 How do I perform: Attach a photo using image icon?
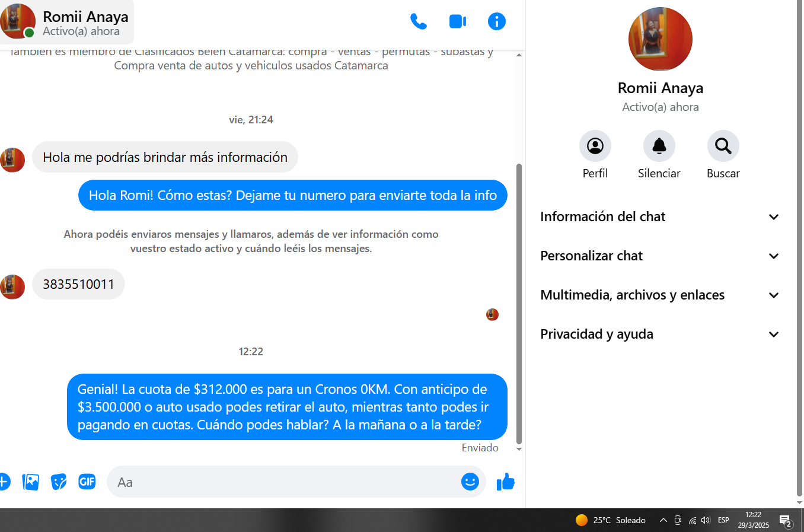tap(30, 482)
